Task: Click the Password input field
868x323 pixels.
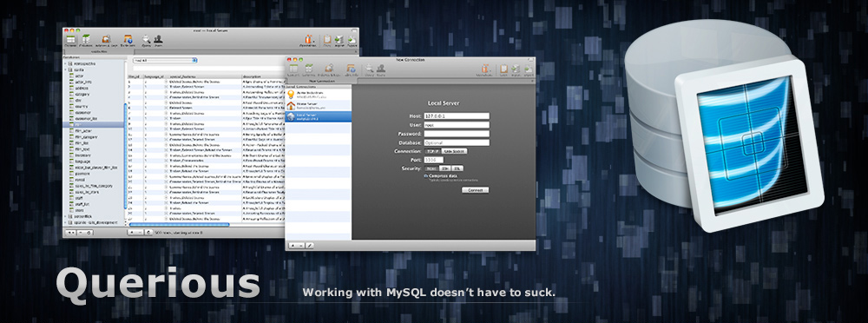Action: (x=457, y=134)
